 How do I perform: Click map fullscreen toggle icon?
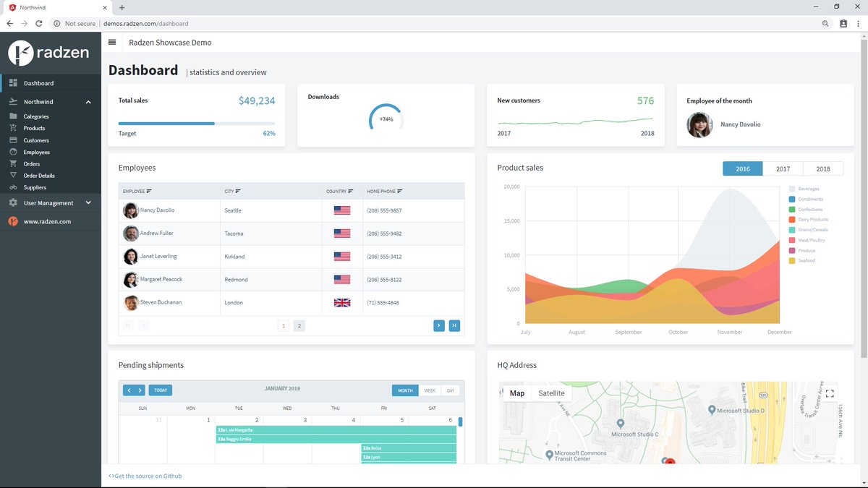[x=830, y=394]
